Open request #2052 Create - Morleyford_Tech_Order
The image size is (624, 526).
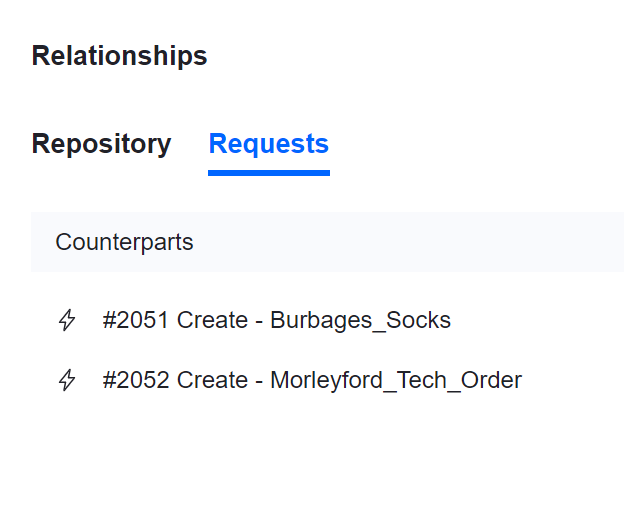point(311,381)
